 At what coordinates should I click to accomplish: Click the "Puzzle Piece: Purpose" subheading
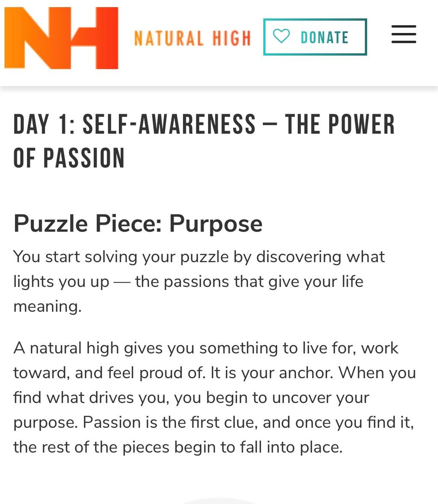[138, 224]
